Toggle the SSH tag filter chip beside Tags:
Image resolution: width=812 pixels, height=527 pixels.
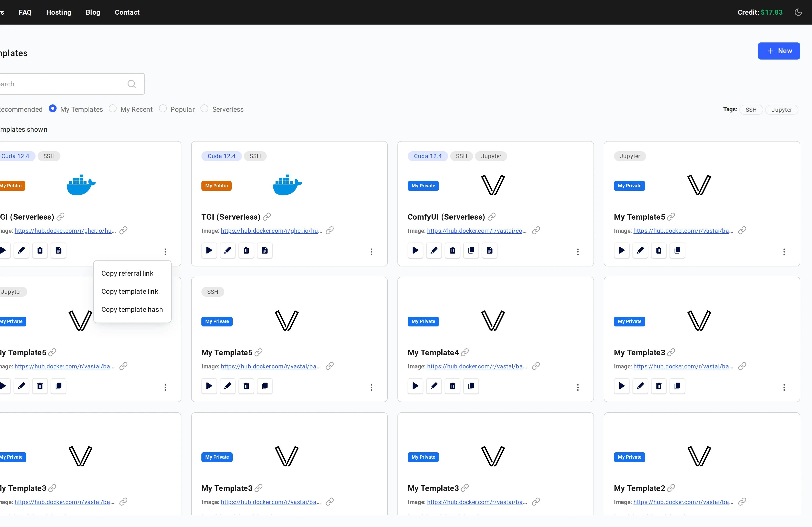pos(751,110)
